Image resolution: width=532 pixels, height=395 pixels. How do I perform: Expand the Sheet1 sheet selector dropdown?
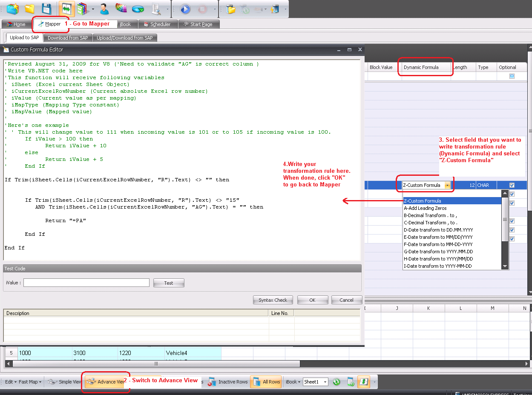tap(325, 382)
